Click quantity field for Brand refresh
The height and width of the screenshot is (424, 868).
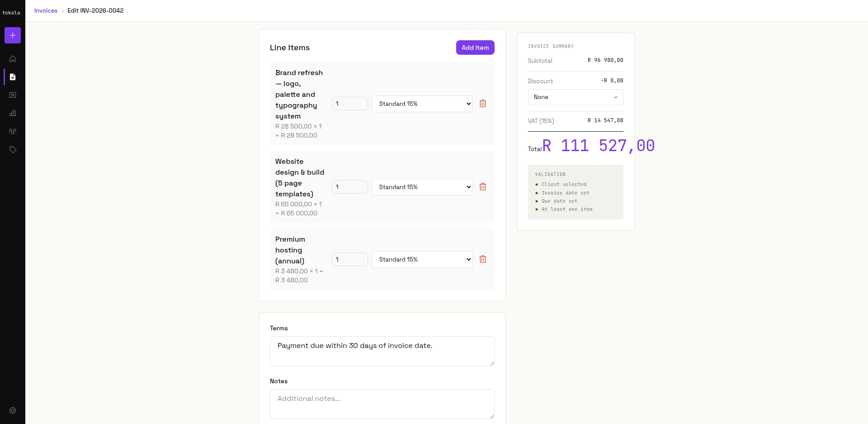pyautogui.click(x=350, y=104)
